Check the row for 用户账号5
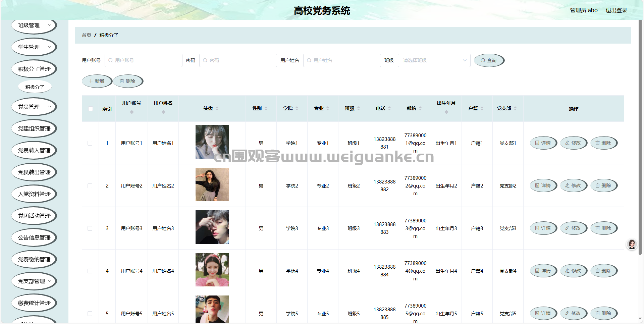 (x=90, y=314)
